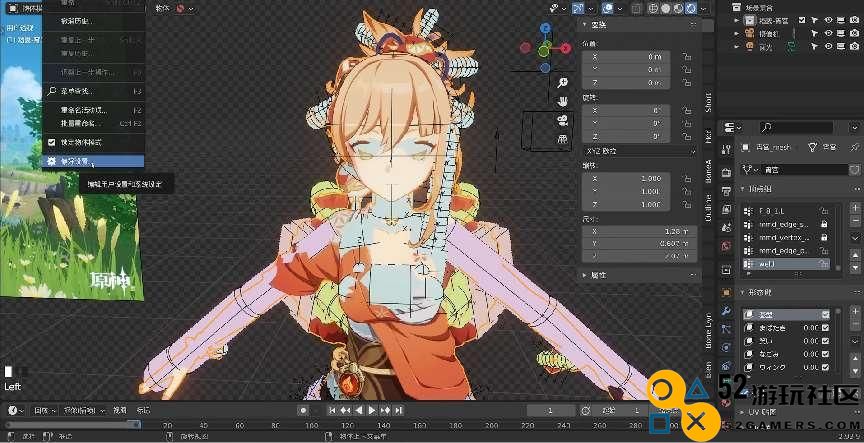
Task: Open the Physics properties tab
Action: point(727,348)
